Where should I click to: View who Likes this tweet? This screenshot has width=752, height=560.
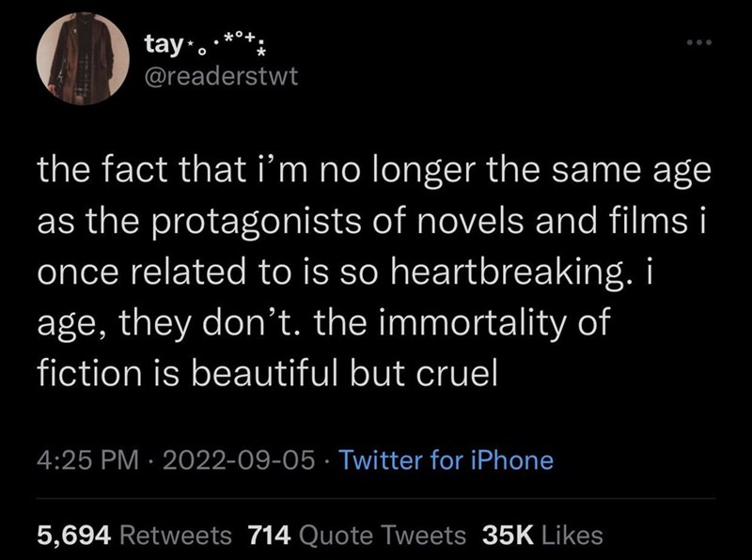point(572,535)
